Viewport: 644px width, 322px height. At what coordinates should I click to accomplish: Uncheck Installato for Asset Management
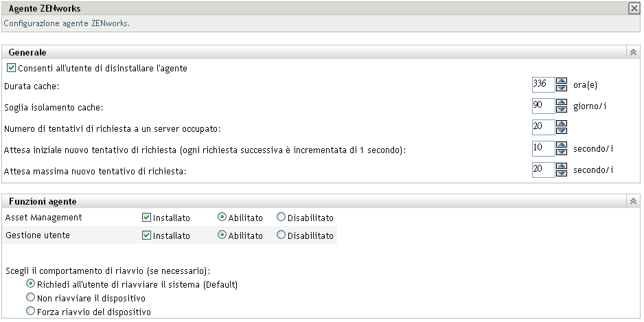(x=146, y=218)
